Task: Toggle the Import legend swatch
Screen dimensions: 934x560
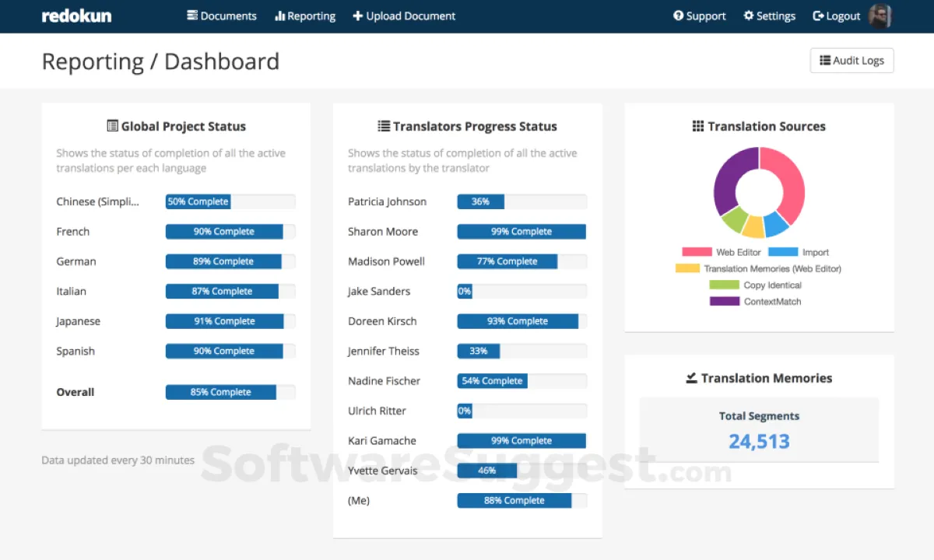Action: [783, 252]
